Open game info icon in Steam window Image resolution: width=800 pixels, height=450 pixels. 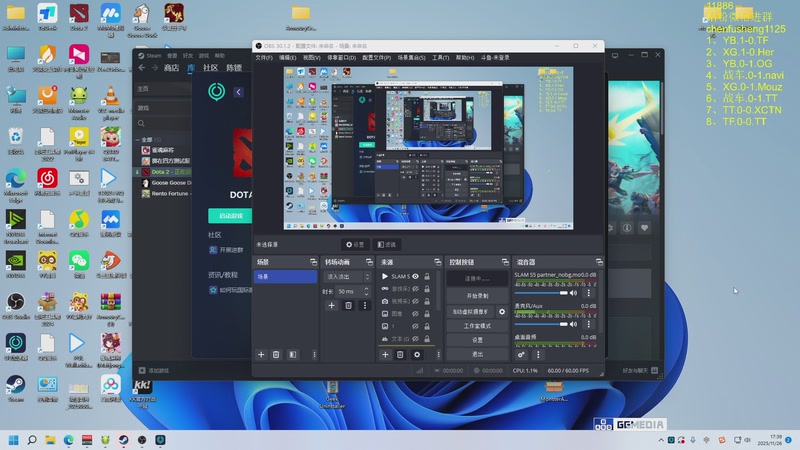[x=627, y=228]
